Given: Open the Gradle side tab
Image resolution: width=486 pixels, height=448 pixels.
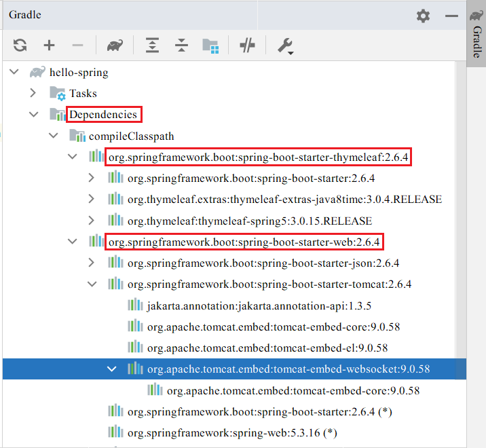Looking at the screenshot, I should [477, 33].
